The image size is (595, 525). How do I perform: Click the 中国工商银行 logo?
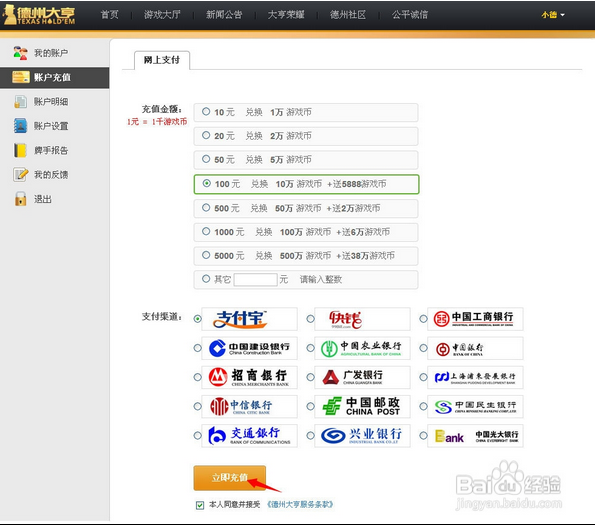(474, 319)
